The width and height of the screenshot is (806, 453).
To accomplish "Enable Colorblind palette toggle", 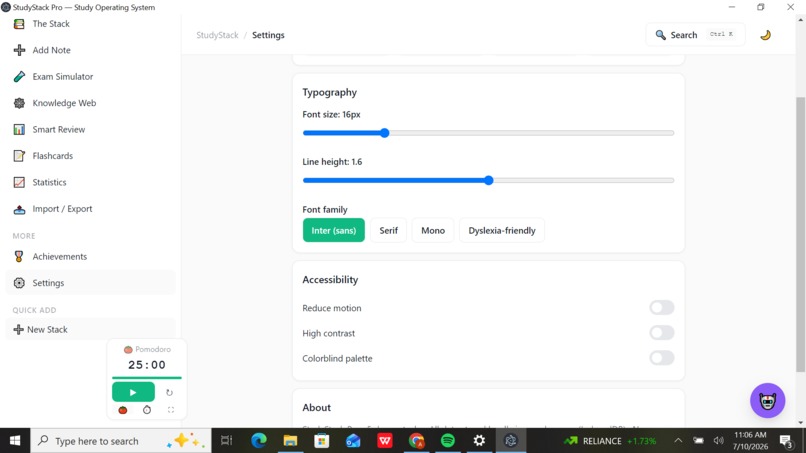I will pos(662,358).
